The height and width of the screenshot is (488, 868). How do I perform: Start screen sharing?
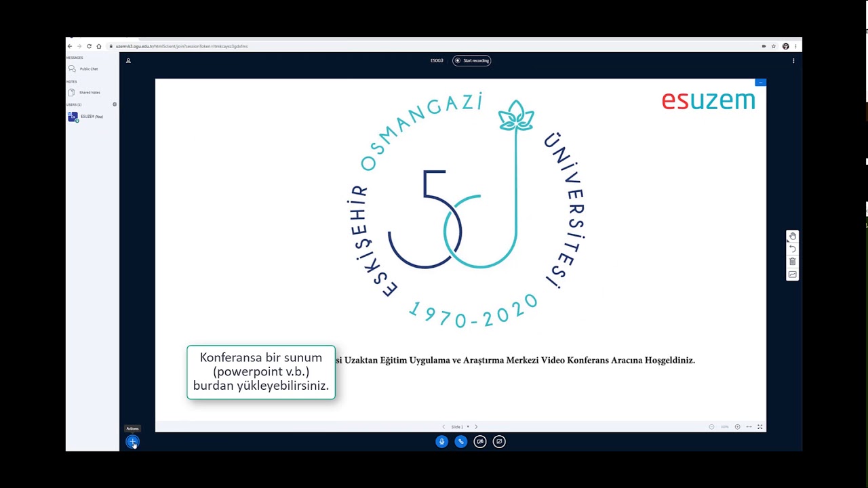499,442
